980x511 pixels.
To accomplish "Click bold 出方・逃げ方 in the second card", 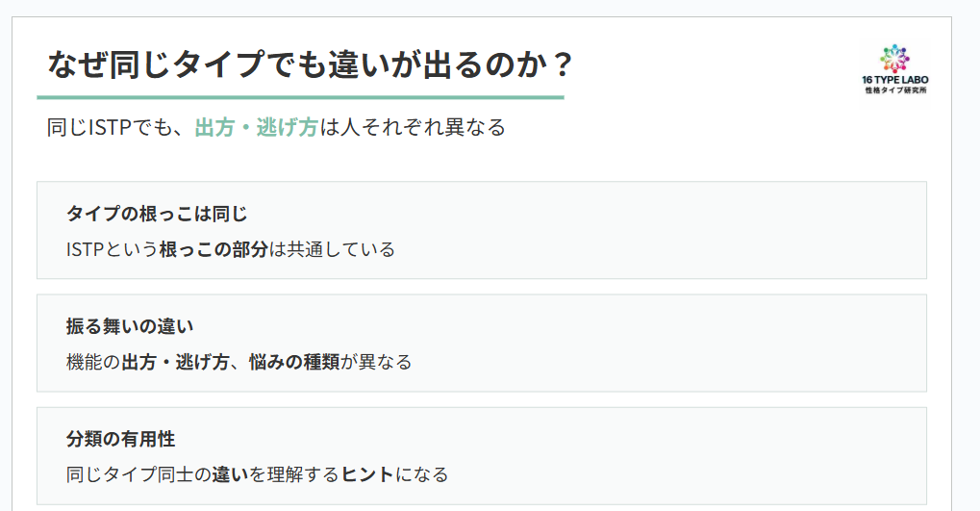I will (175, 362).
